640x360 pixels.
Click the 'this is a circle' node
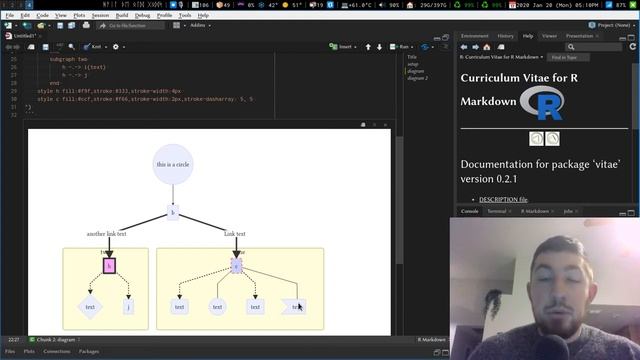point(173,164)
